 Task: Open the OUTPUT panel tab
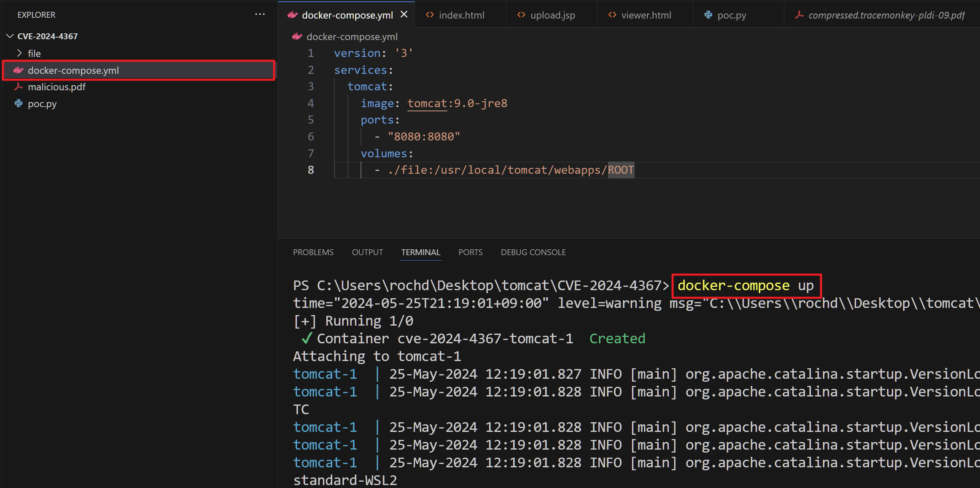367,252
